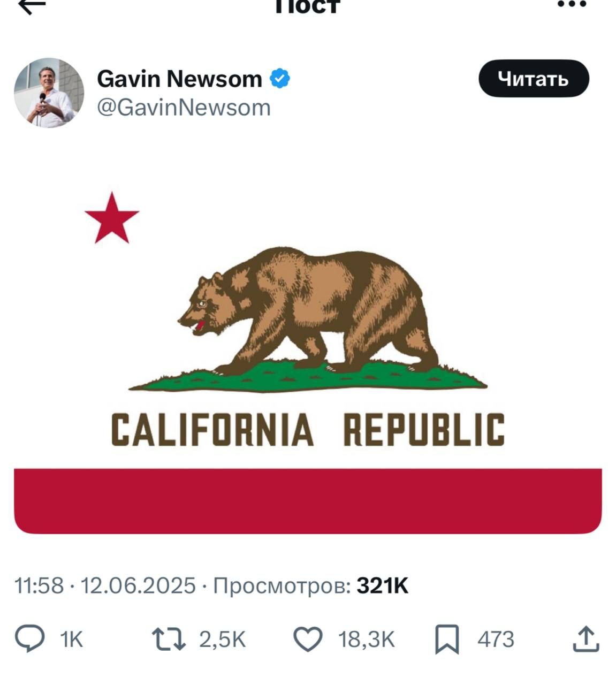This screenshot has width=616, height=685.
Task: Click the 1K replies count
Action: click(72, 640)
